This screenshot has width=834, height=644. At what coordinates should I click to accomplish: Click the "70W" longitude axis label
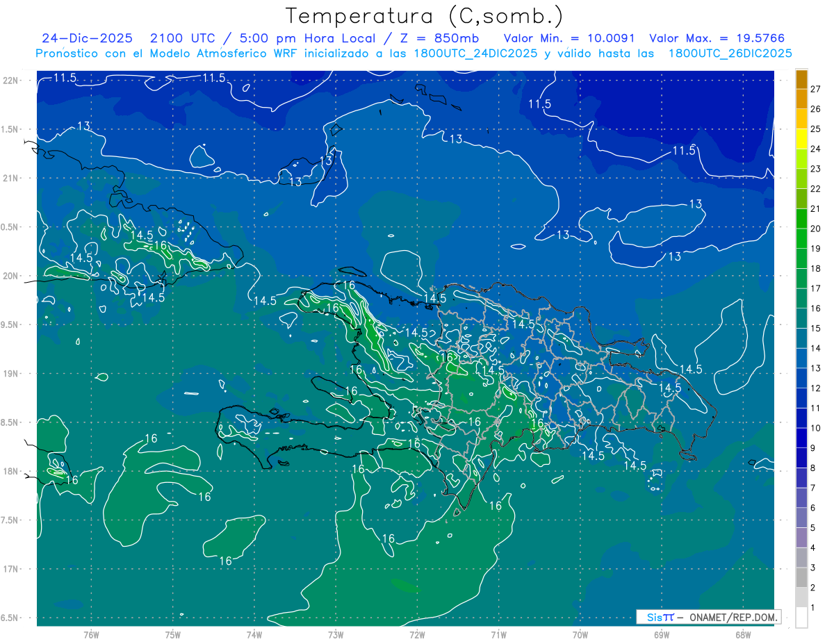pyautogui.click(x=580, y=635)
